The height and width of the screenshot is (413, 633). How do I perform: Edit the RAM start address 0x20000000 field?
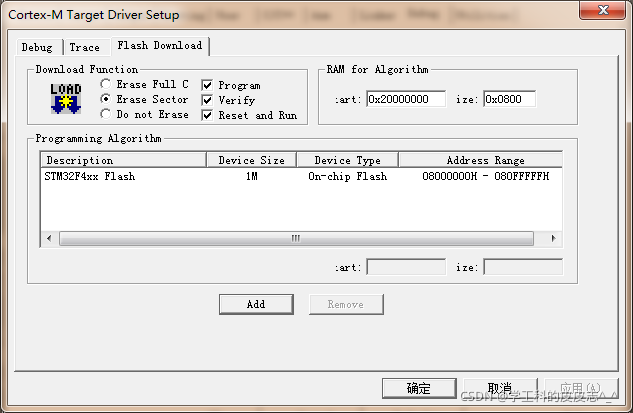click(x=406, y=99)
